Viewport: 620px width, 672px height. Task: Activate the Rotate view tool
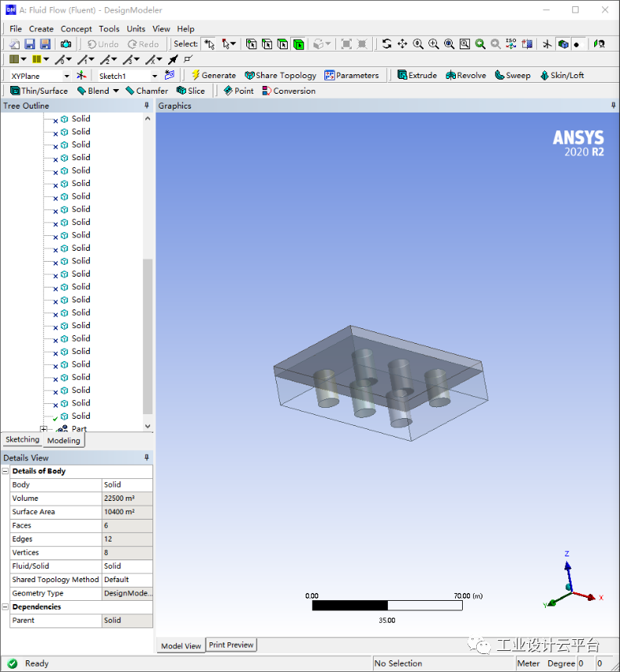click(x=387, y=44)
